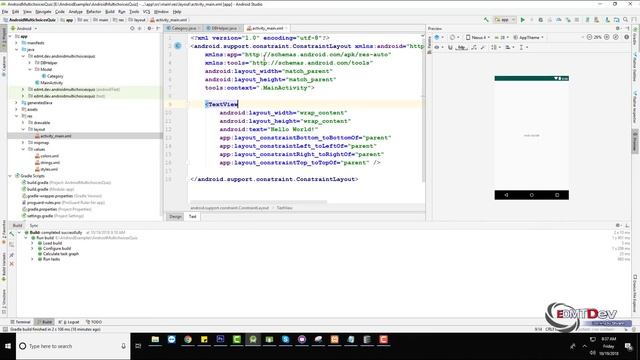This screenshot has height=360, width=640.
Task: Expand the Load build node
Action: (x=32, y=243)
